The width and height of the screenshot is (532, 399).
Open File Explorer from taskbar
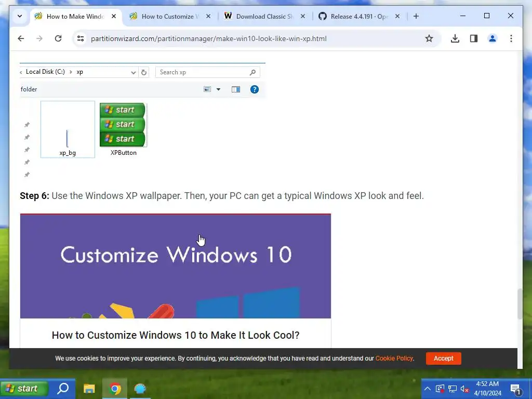click(x=89, y=389)
